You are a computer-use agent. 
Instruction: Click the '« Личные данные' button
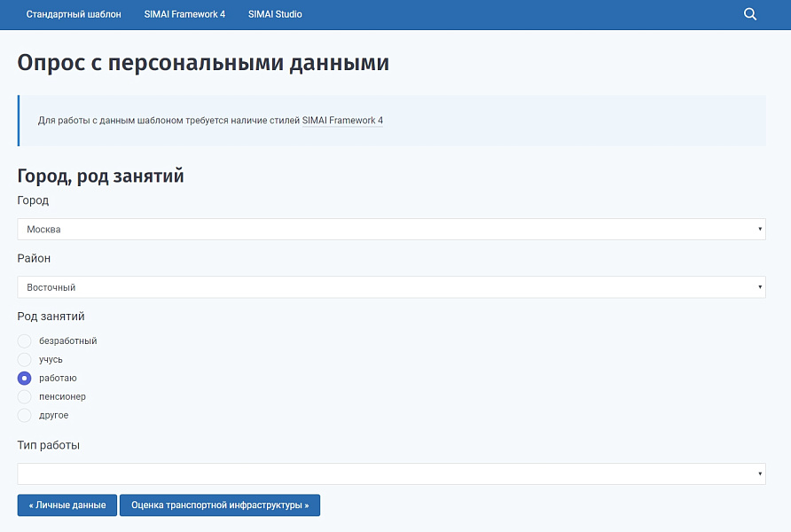67,505
